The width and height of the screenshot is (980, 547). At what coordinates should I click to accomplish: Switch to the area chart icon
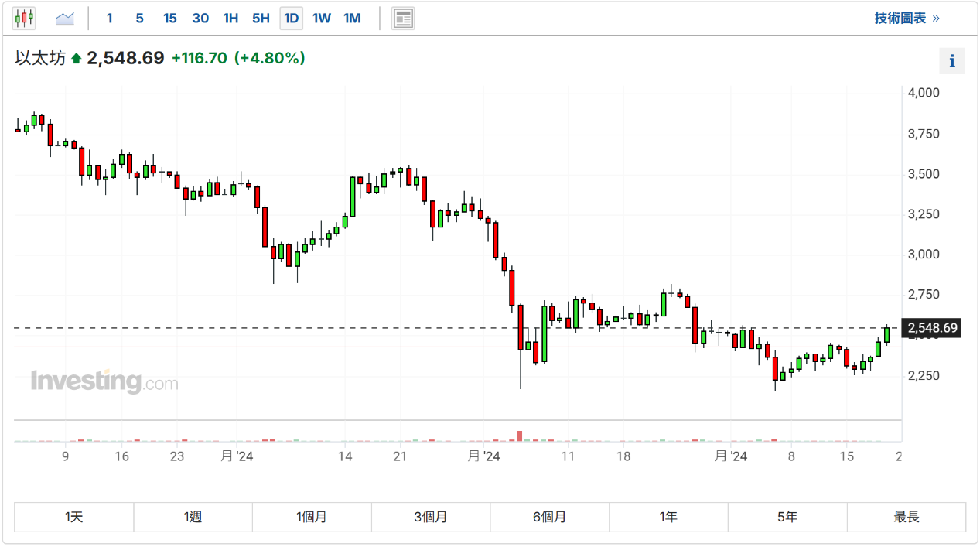coord(65,18)
